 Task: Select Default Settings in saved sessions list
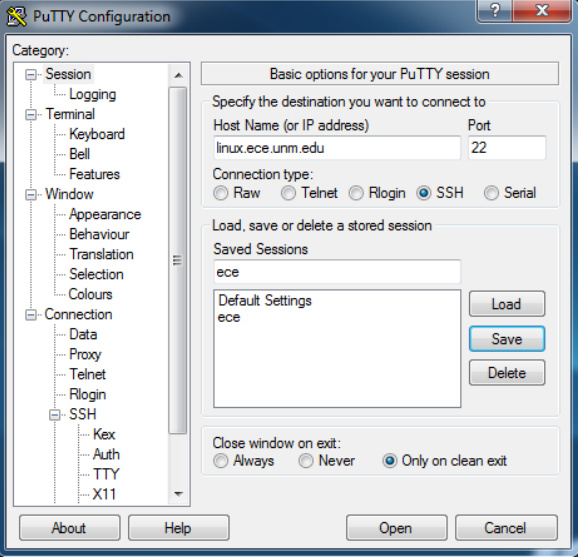[265, 301]
